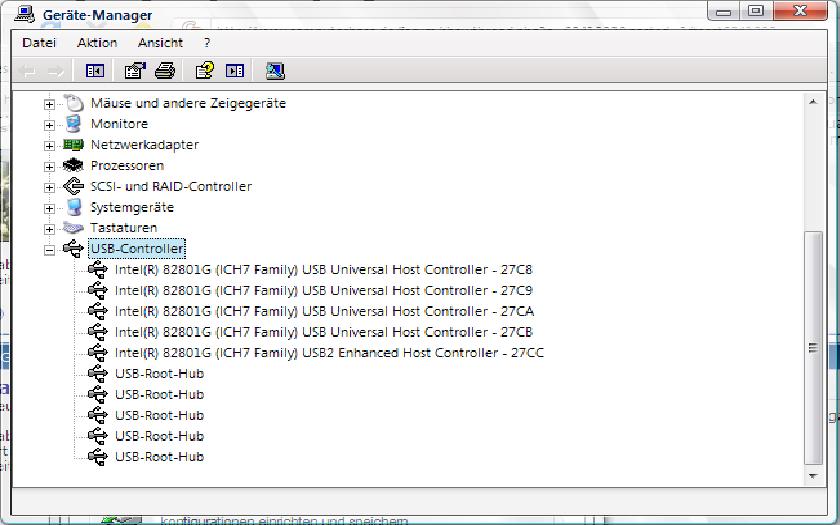
Task: Click the scroll up arrow
Action: click(x=813, y=101)
